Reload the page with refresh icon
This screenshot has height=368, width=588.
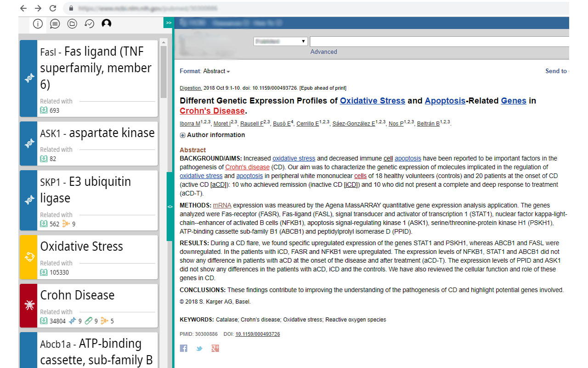53,8
